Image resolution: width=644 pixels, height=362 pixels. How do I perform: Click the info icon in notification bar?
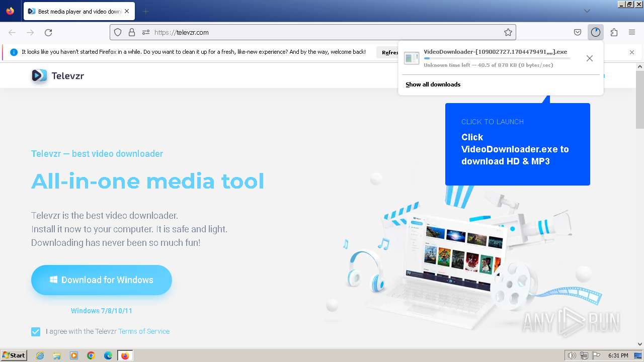[14, 52]
